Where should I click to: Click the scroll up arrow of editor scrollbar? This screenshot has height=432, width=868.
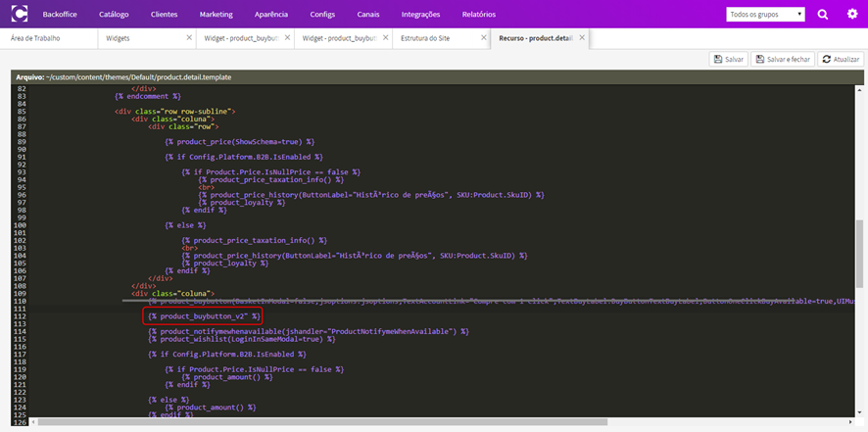(x=859, y=88)
